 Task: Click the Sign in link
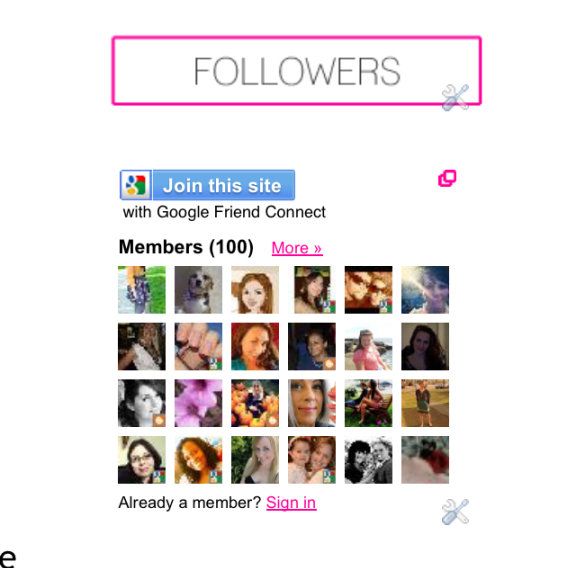291,503
